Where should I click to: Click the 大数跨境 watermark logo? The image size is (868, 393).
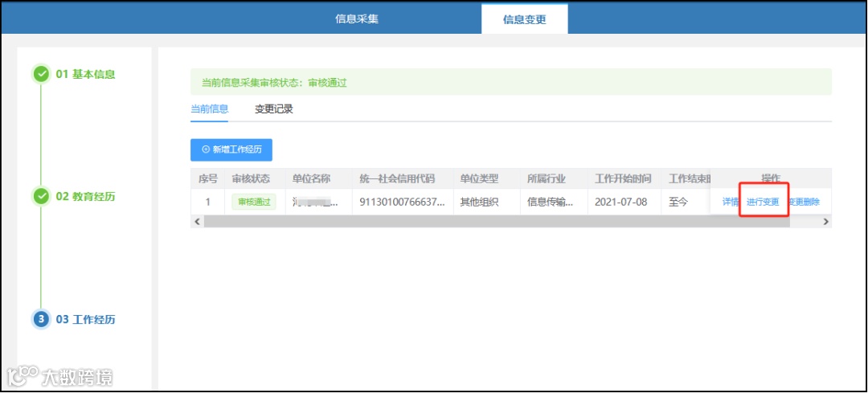click(x=59, y=377)
